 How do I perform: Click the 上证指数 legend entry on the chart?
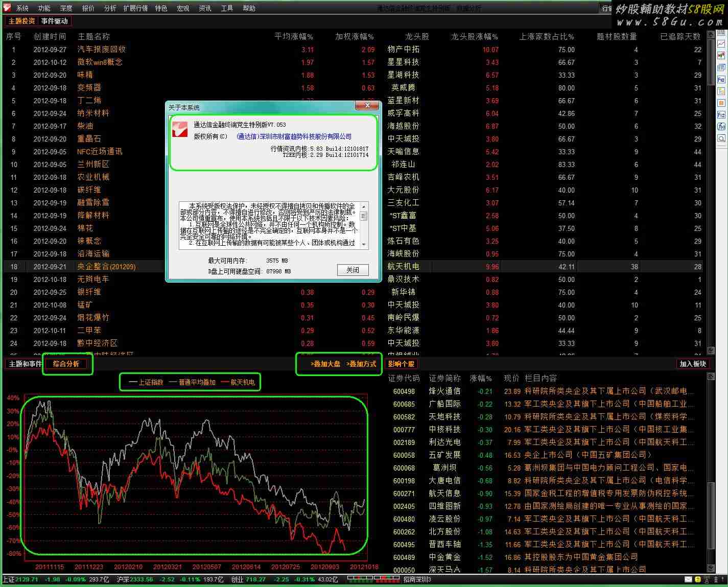[146, 382]
